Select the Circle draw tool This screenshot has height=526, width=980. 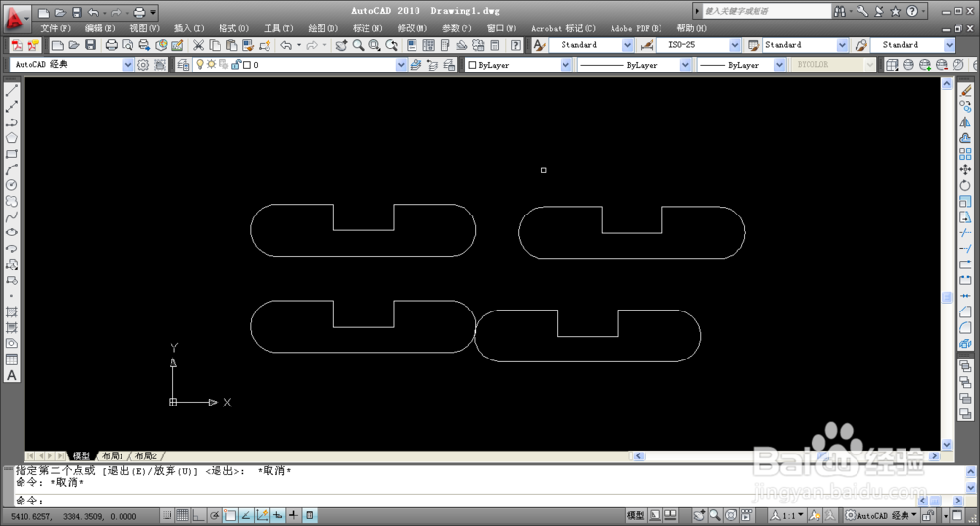coord(11,185)
